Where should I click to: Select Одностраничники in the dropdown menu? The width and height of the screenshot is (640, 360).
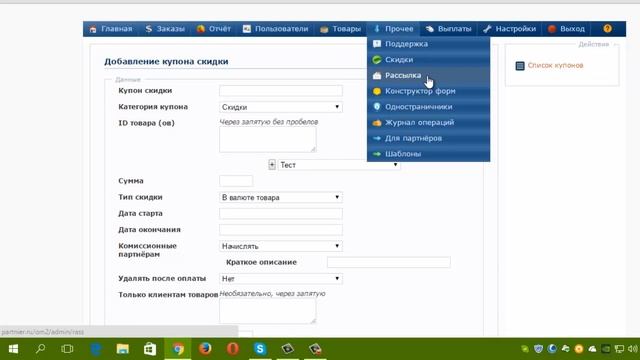click(429, 107)
